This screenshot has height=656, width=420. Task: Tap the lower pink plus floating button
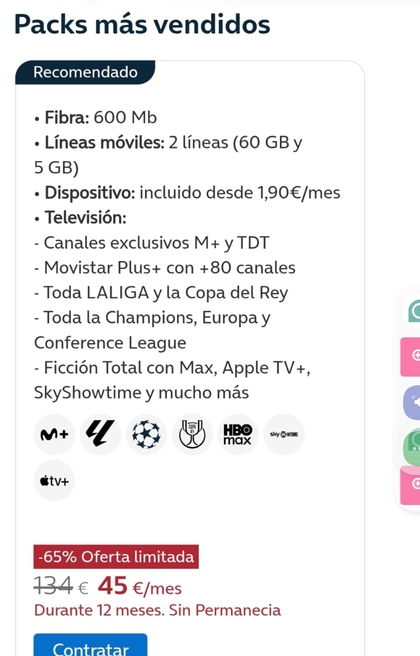click(x=411, y=485)
